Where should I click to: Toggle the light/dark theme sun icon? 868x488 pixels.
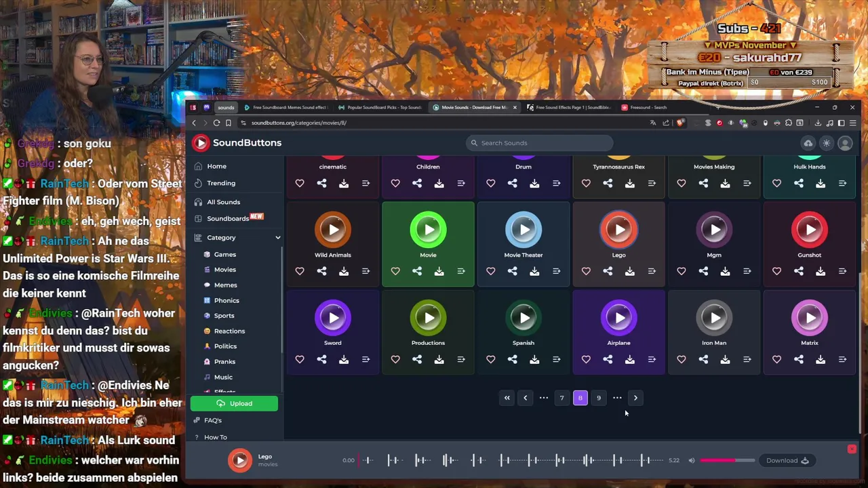pos(827,143)
